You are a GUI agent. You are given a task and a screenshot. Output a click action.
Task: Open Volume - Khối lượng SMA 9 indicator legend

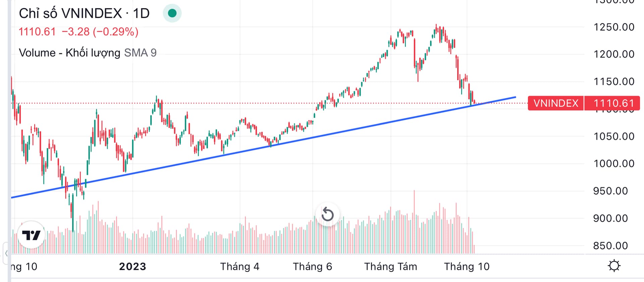pos(88,53)
